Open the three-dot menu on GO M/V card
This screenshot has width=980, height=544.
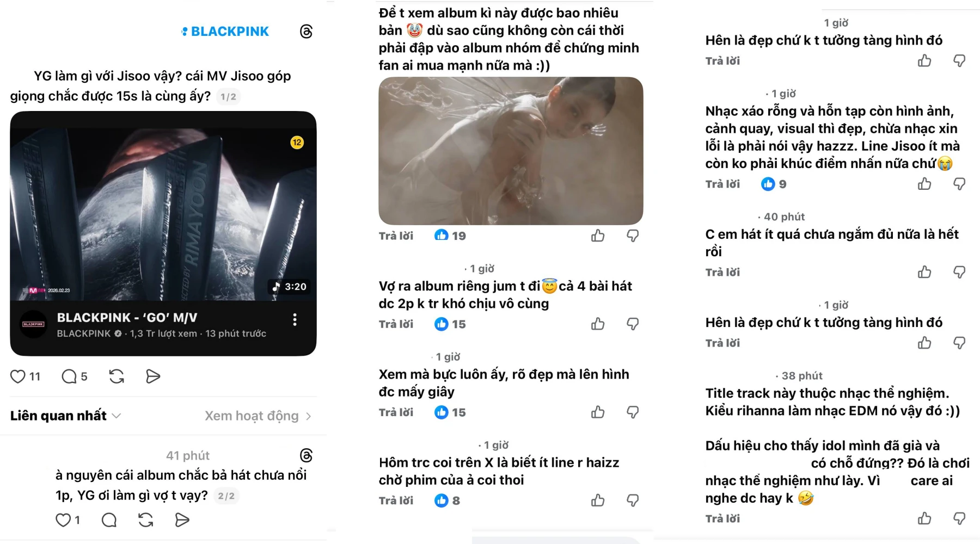coord(295,319)
